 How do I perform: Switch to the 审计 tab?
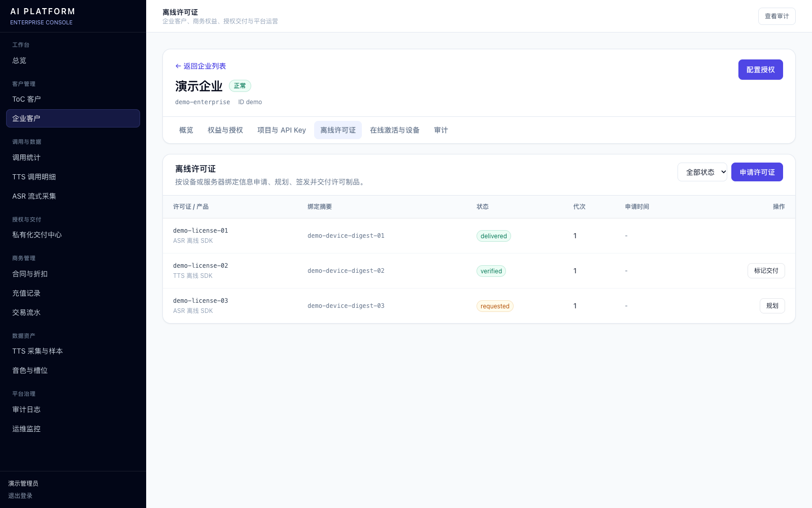441,130
